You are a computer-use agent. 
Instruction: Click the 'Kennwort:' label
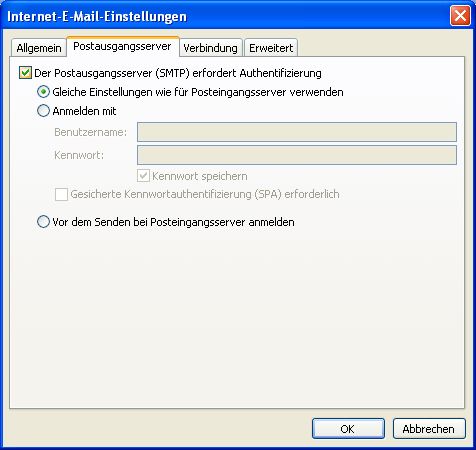[79, 155]
